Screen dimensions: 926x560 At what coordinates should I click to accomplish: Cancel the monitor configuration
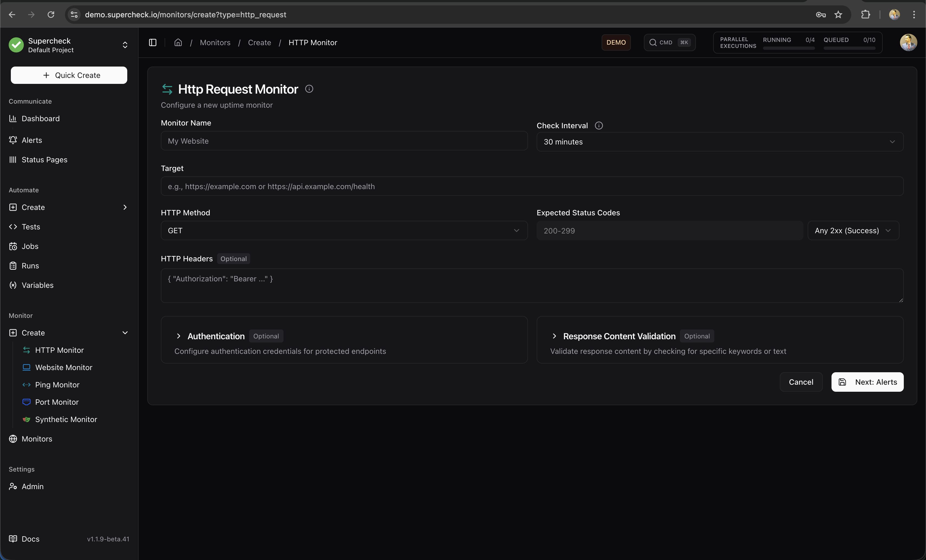point(801,382)
